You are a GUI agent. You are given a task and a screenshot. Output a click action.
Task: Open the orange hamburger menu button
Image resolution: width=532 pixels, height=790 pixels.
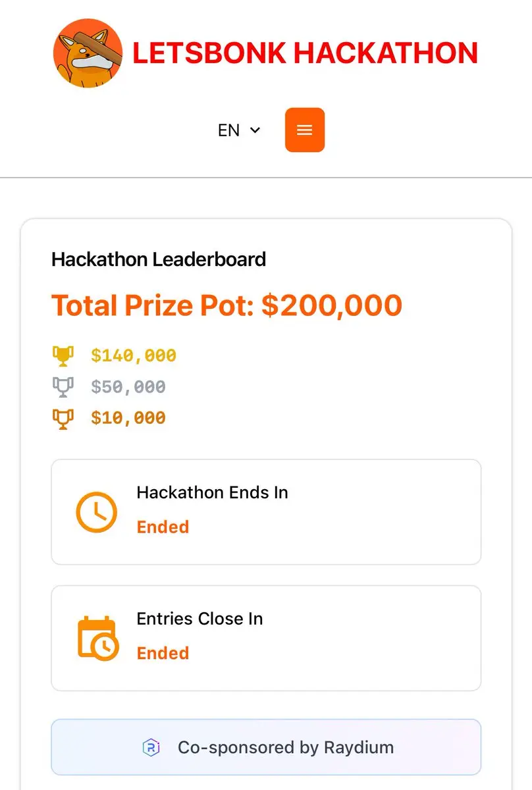point(304,130)
